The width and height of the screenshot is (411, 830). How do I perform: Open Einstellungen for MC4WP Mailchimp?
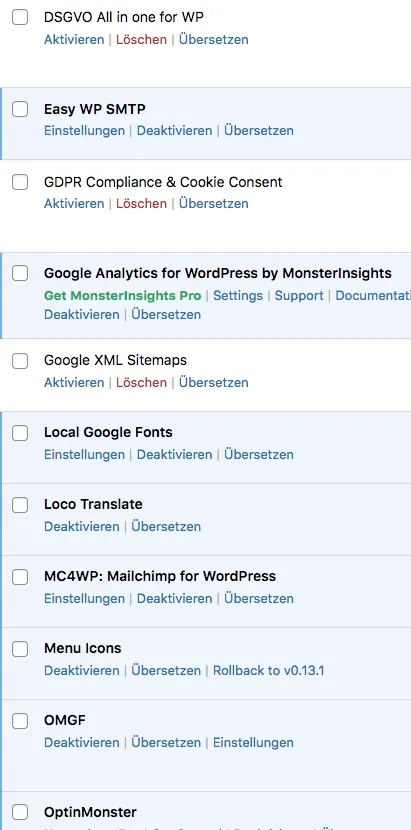pos(84,599)
